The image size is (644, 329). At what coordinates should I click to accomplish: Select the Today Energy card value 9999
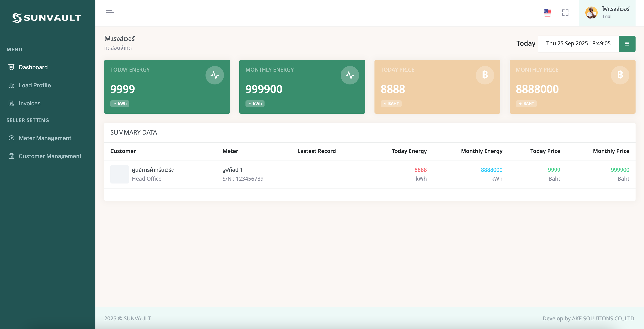(x=122, y=89)
